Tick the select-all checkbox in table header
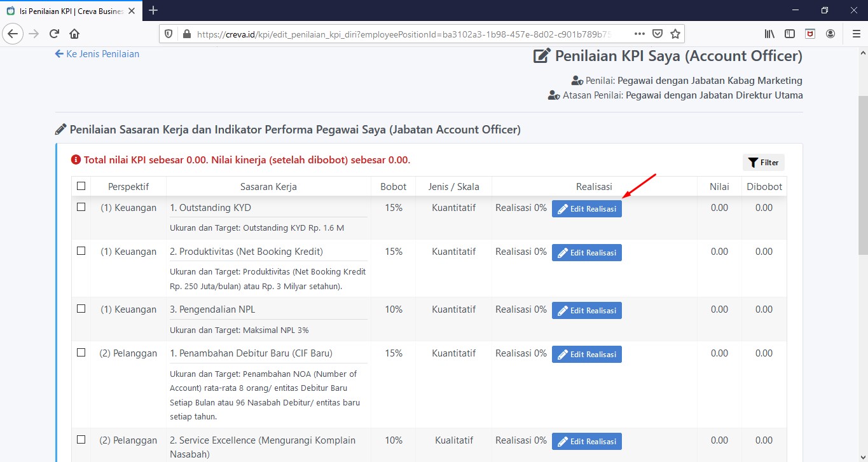 click(81, 186)
